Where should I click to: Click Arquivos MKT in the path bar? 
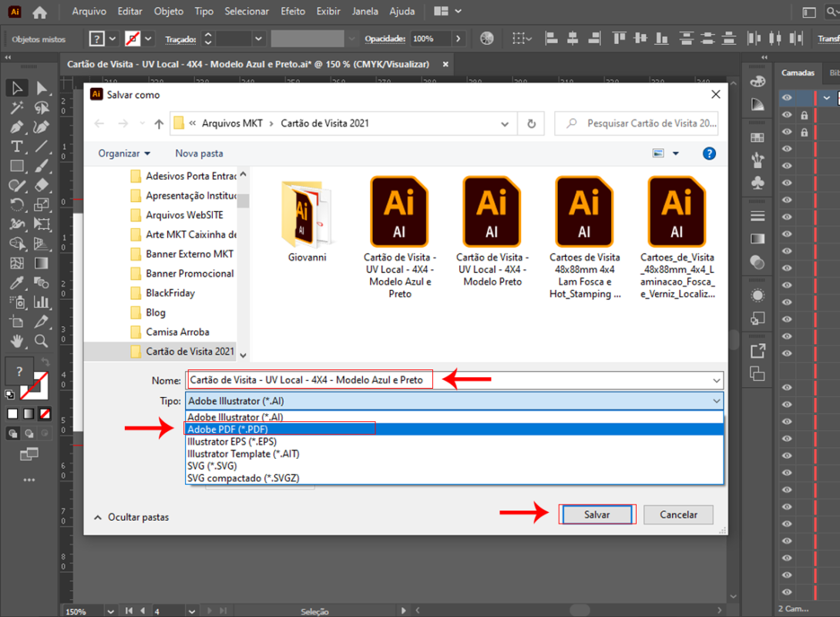coord(232,124)
